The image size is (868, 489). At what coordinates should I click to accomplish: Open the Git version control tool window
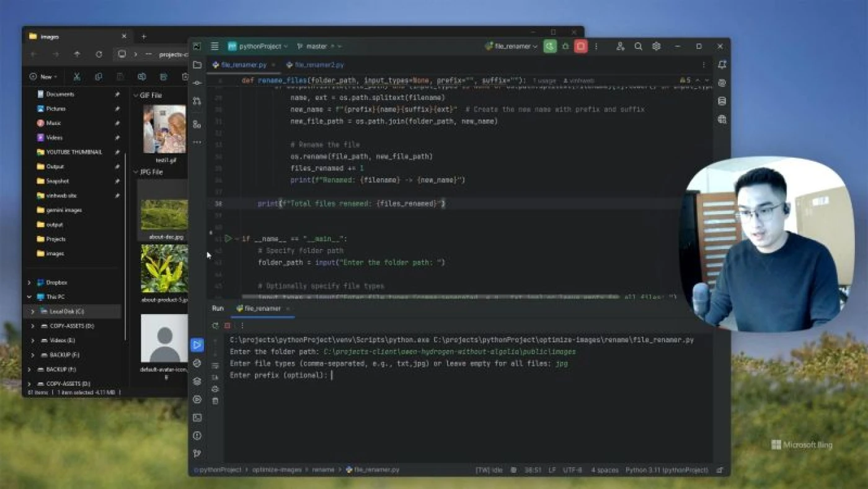point(197,454)
